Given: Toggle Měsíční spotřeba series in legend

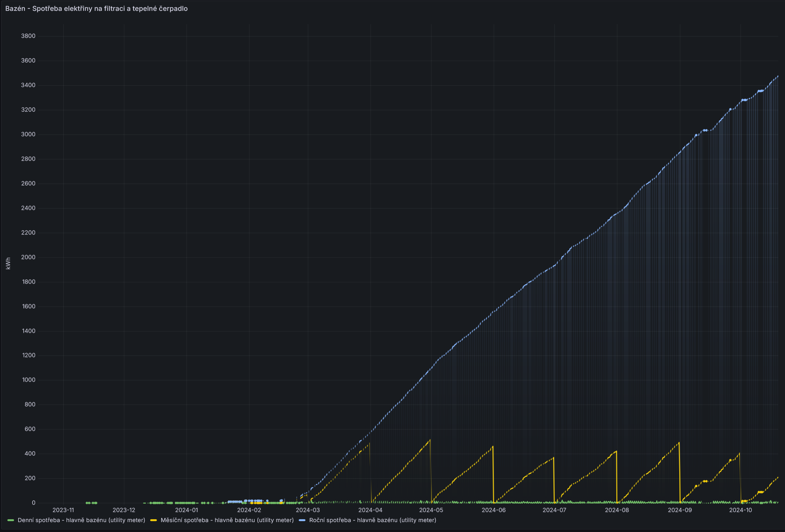Looking at the screenshot, I should tap(227, 520).
